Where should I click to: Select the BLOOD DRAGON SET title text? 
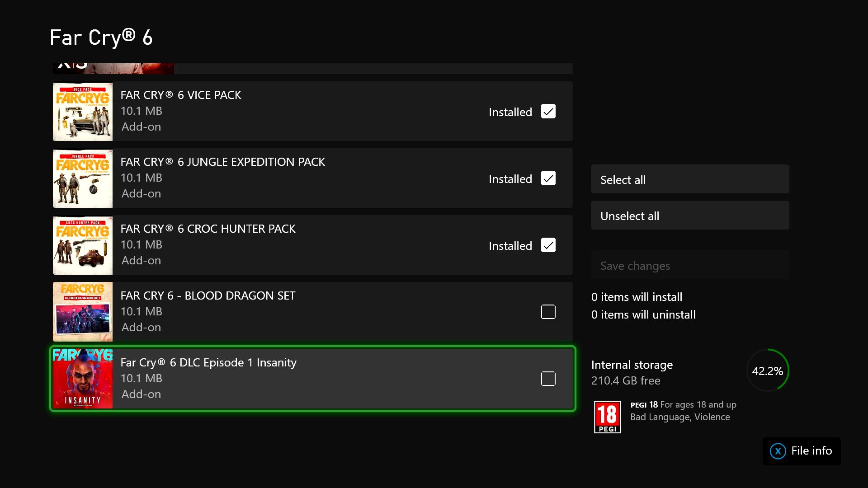(x=208, y=296)
